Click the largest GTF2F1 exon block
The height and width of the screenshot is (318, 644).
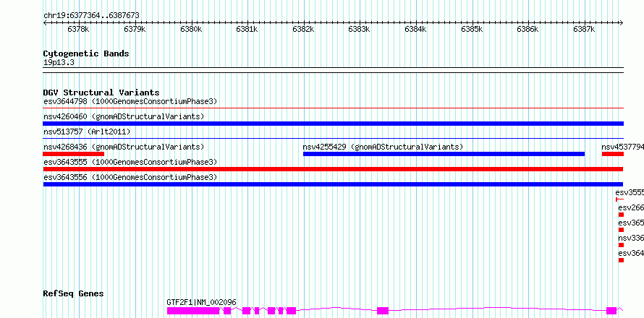point(193,311)
